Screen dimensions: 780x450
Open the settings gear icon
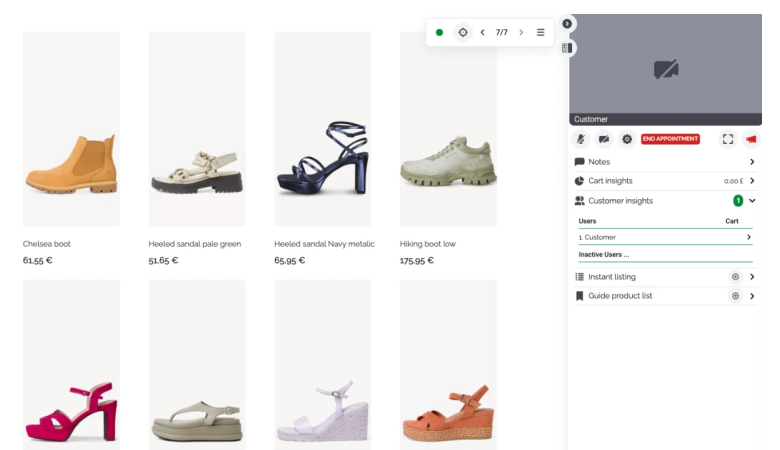click(x=627, y=139)
